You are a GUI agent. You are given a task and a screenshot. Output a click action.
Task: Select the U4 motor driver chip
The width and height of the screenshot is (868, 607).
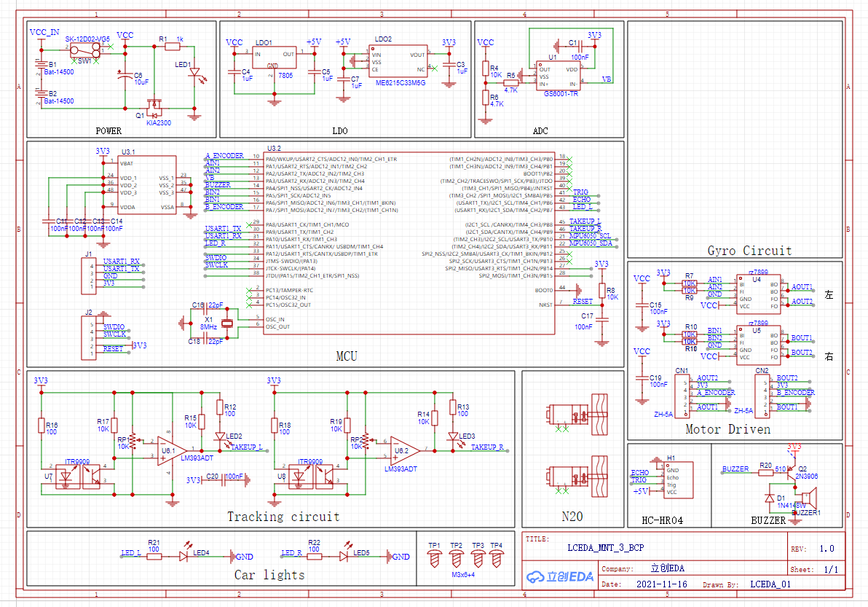(x=758, y=293)
